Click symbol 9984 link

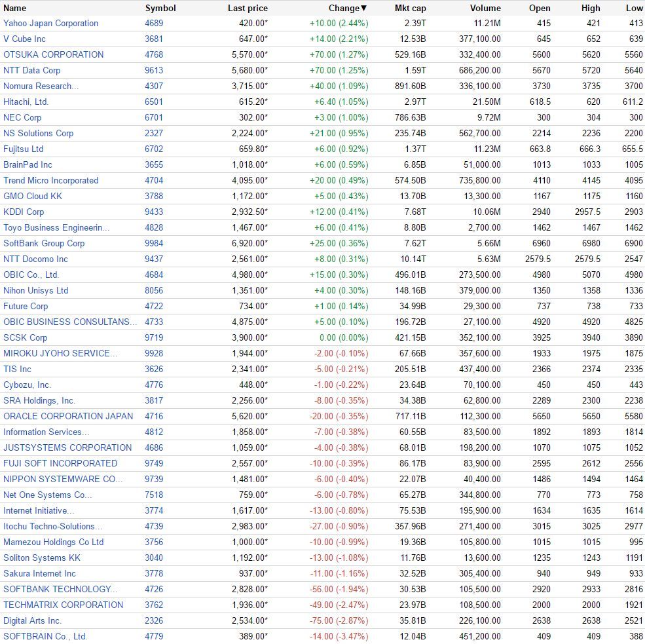[154, 244]
